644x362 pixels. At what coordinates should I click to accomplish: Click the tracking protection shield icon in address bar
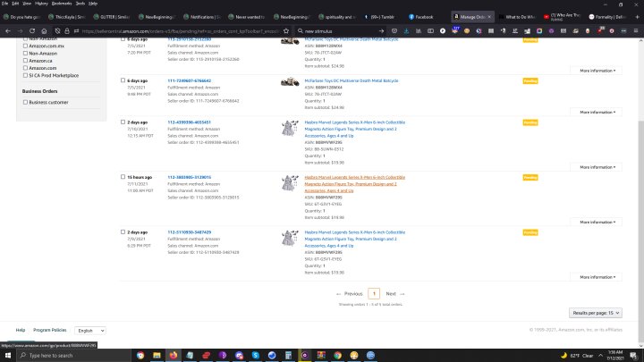pos(57,30)
